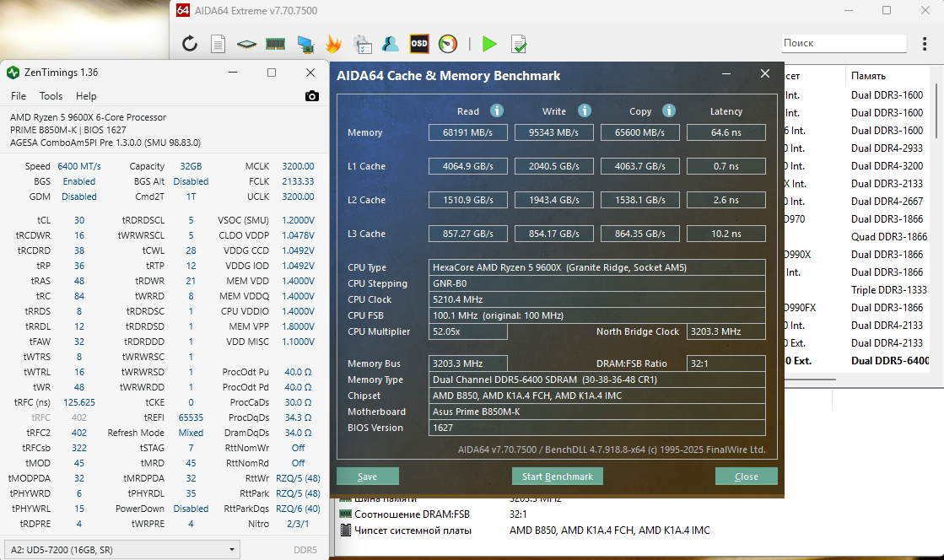Close the benchmark dialog with the X

[764, 73]
